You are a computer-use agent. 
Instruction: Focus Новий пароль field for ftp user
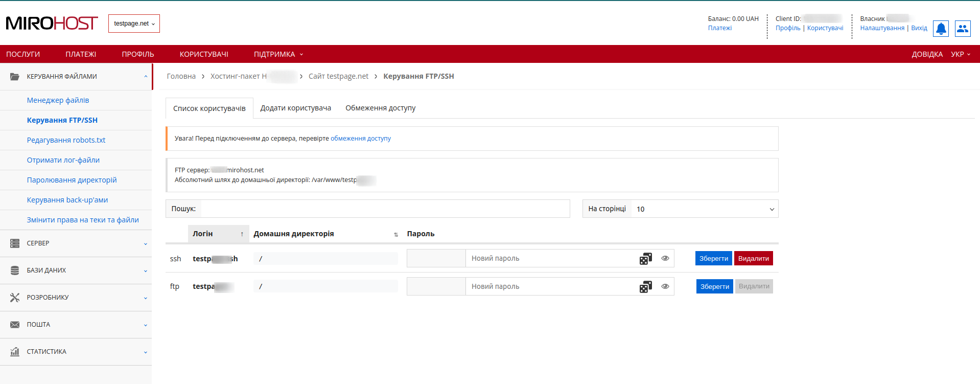click(x=552, y=286)
